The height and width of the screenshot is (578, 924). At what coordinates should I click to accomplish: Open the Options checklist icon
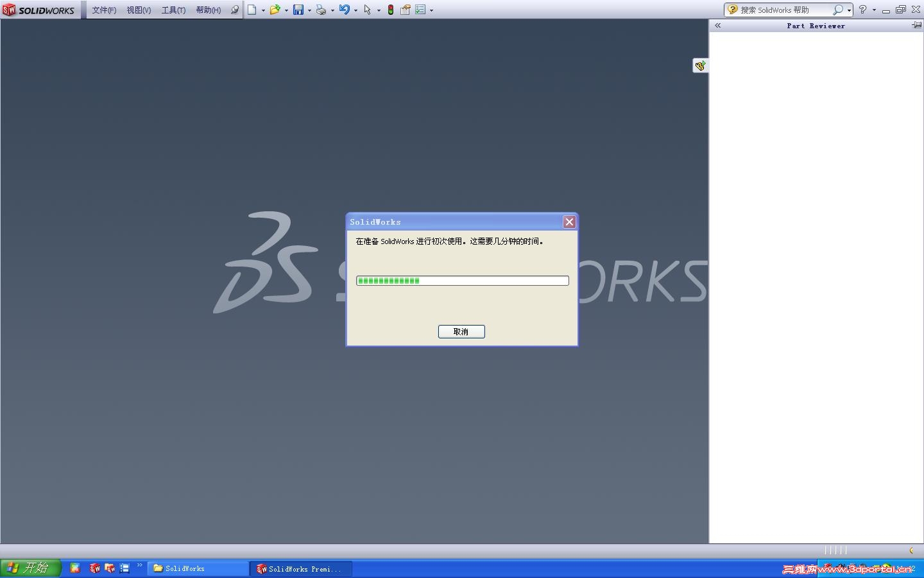click(420, 10)
